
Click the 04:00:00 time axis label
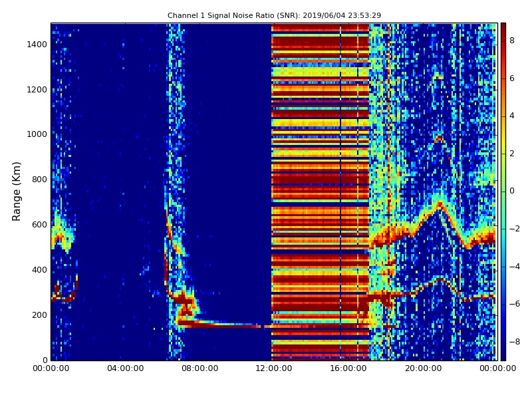(126, 368)
